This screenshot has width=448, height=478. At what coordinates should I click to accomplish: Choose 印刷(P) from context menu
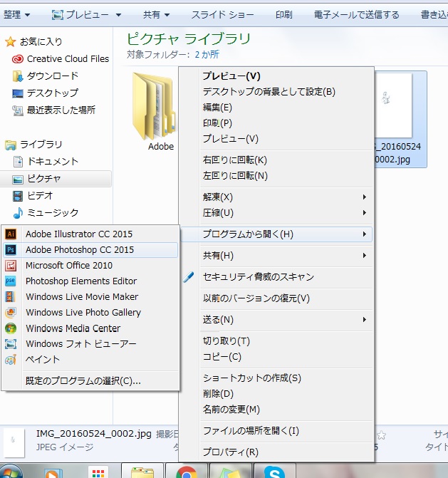(276, 123)
